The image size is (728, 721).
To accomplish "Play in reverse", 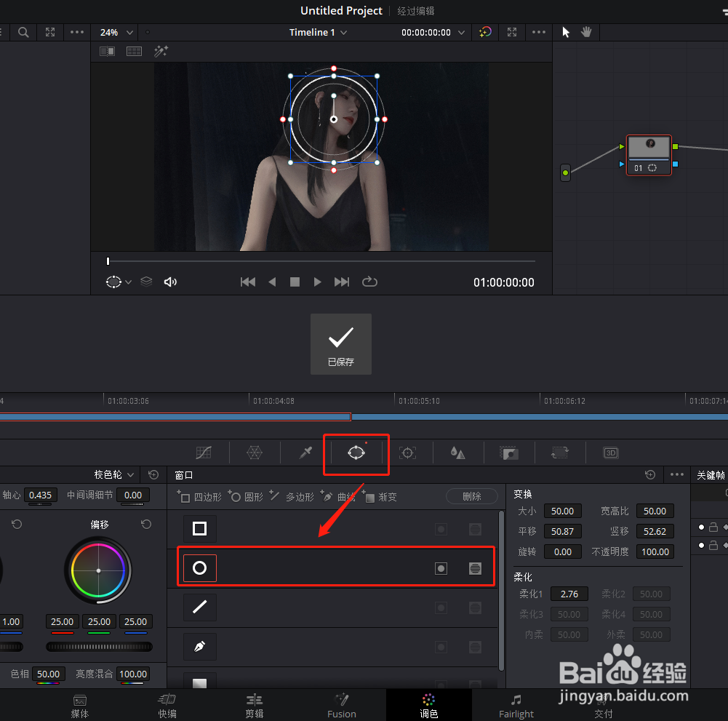I will [272, 282].
